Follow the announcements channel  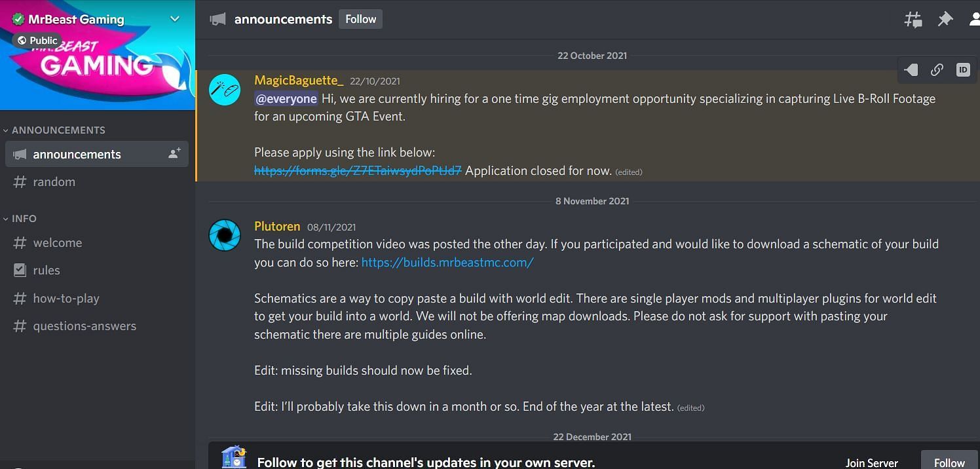click(360, 19)
